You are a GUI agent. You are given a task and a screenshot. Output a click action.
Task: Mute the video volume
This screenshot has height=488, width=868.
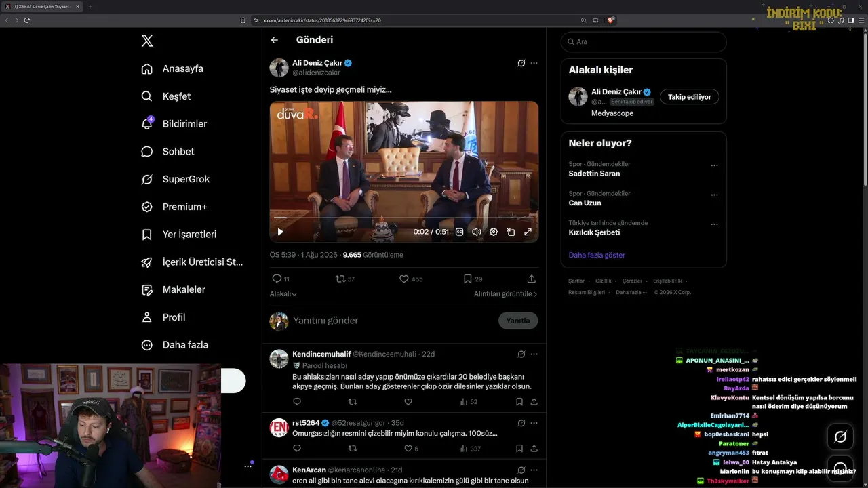(x=477, y=232)
